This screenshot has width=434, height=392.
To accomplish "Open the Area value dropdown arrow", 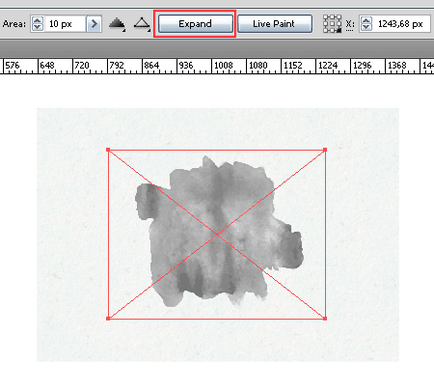I will click(x=94, y=24).
